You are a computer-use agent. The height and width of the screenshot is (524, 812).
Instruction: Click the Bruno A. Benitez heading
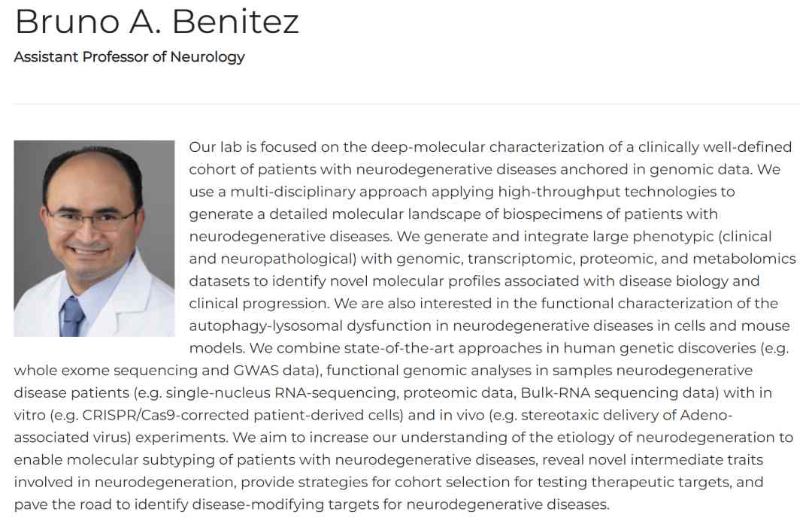(156, 23)
